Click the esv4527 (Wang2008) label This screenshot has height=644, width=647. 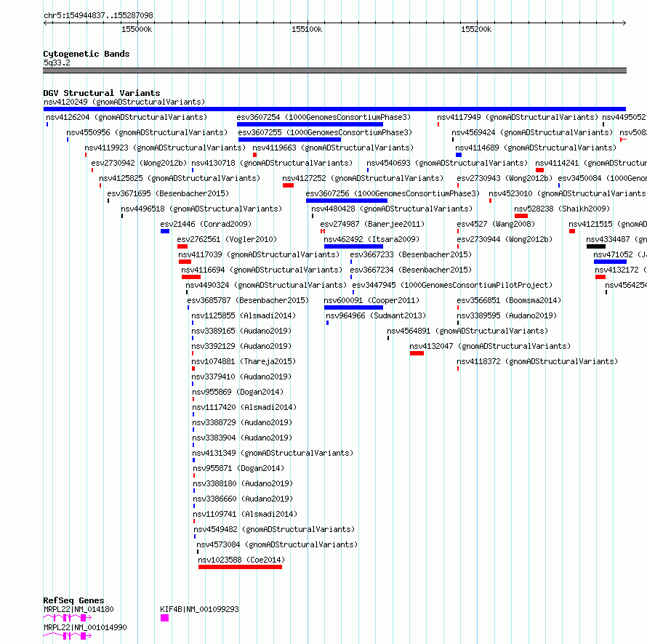point(496,224)
